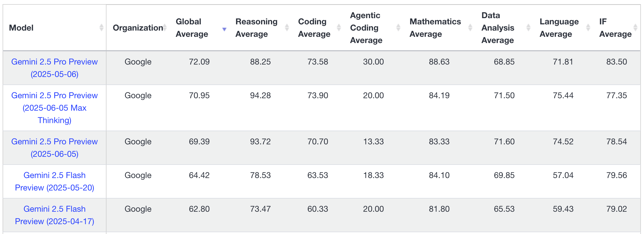Screen dimensions: 644x234
Task: Click the Global Average descending sort arrow
Action: 224,29
